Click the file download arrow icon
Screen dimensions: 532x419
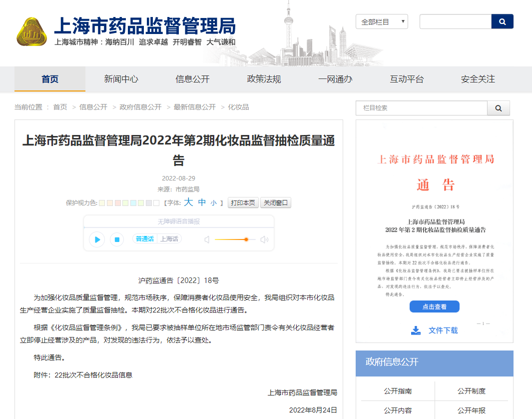pyautogui.click(x=416, y=330)
